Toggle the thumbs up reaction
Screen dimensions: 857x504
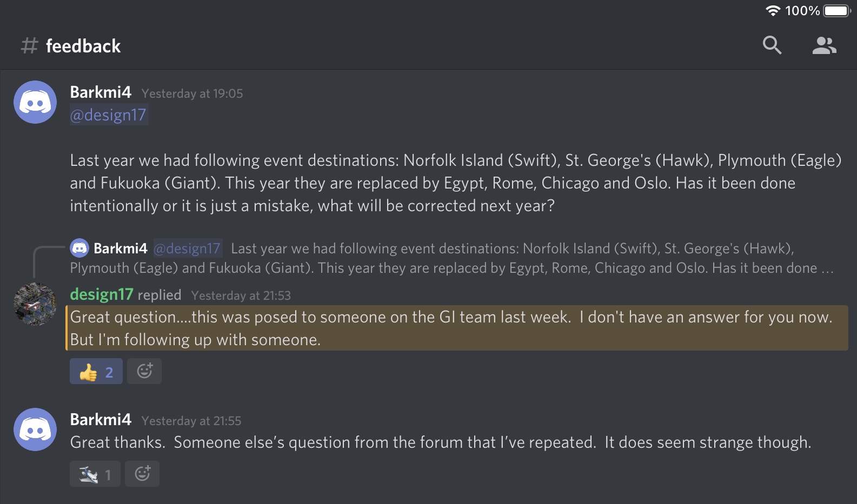click(x=96, y=372)
